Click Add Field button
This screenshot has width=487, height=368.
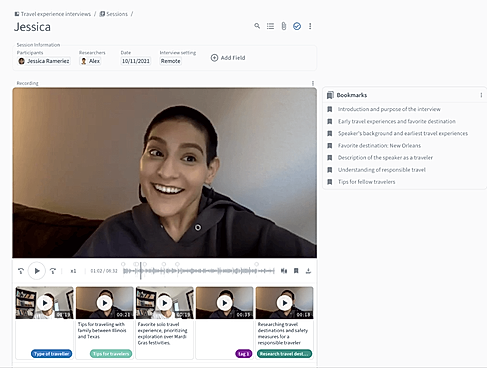(x=228, y=58)
